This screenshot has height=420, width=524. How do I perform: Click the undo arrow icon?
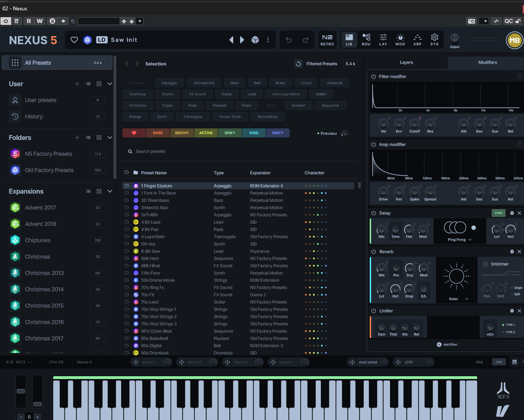tap(289, 40)
